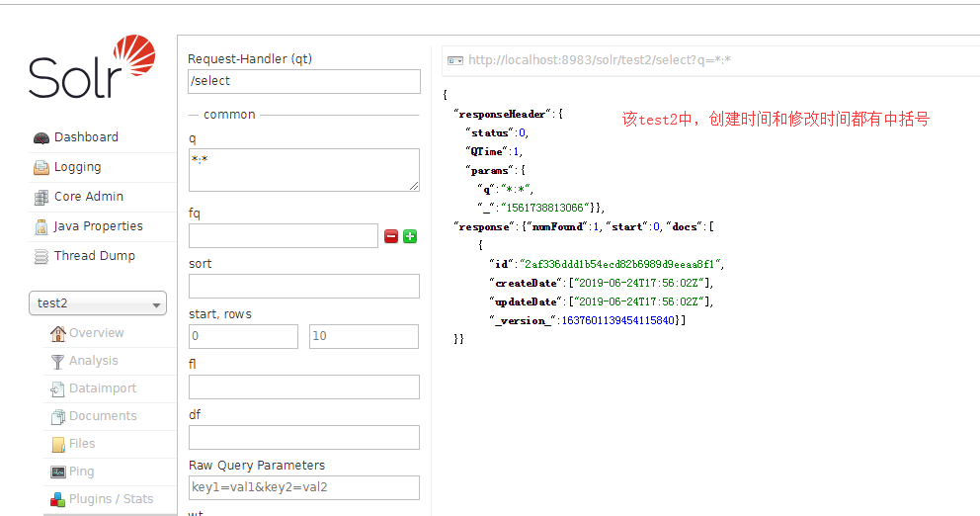Screen dimensions: 980x516
Task: Open the Logging page
Action: [x=77, y=167]
